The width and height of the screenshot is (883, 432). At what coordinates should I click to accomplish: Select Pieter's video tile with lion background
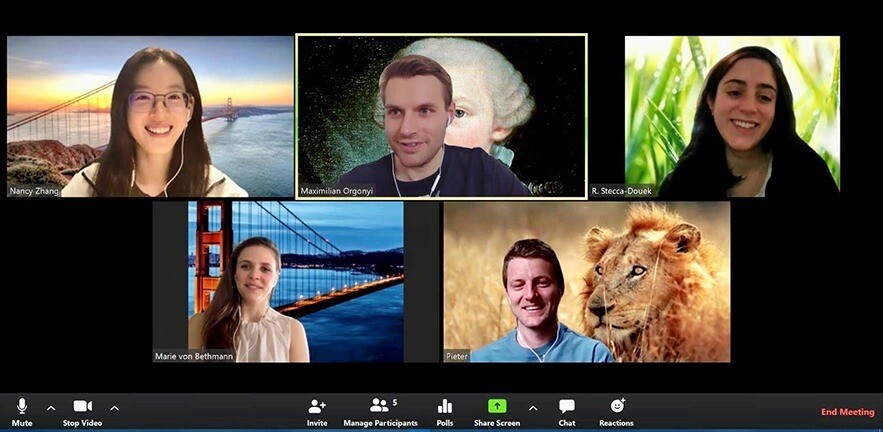[x=587, y=280]
